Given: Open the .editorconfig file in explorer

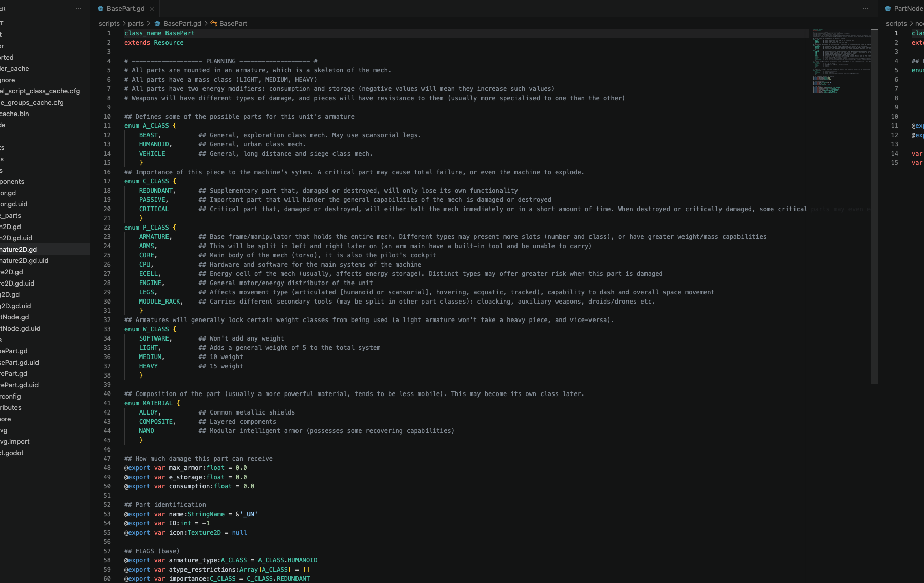Looking at the screenshot, I should pyautogui.click(x=45, y=396).
